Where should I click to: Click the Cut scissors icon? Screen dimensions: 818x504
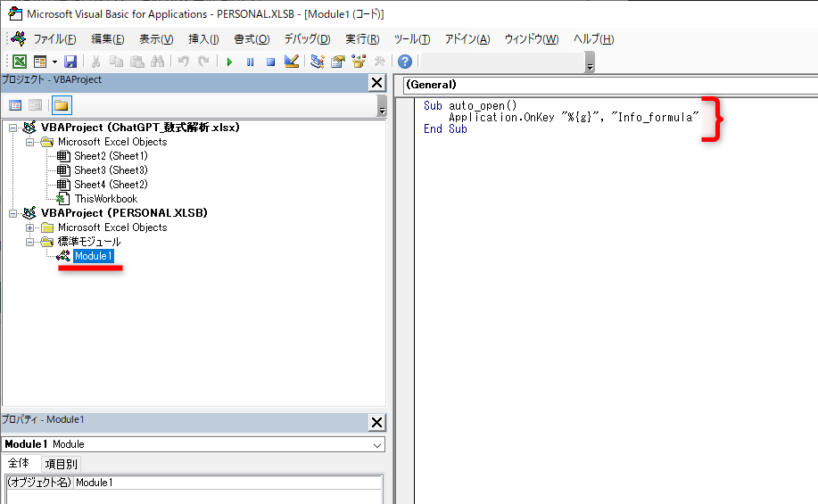tap(95, 62)
